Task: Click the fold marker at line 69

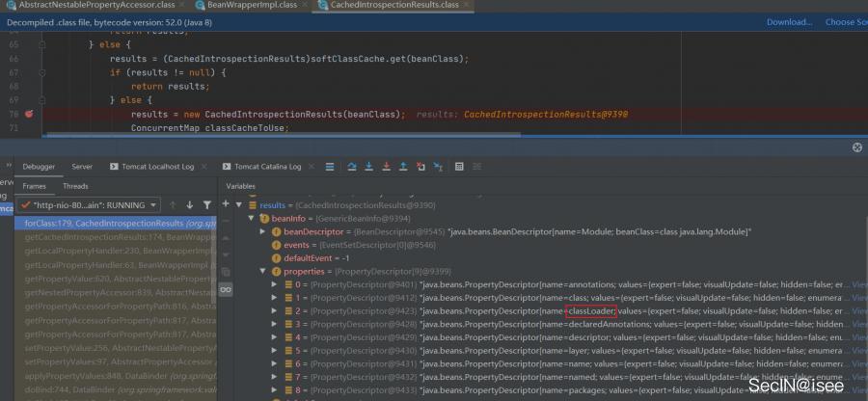Action: click(x=42, y=100)
